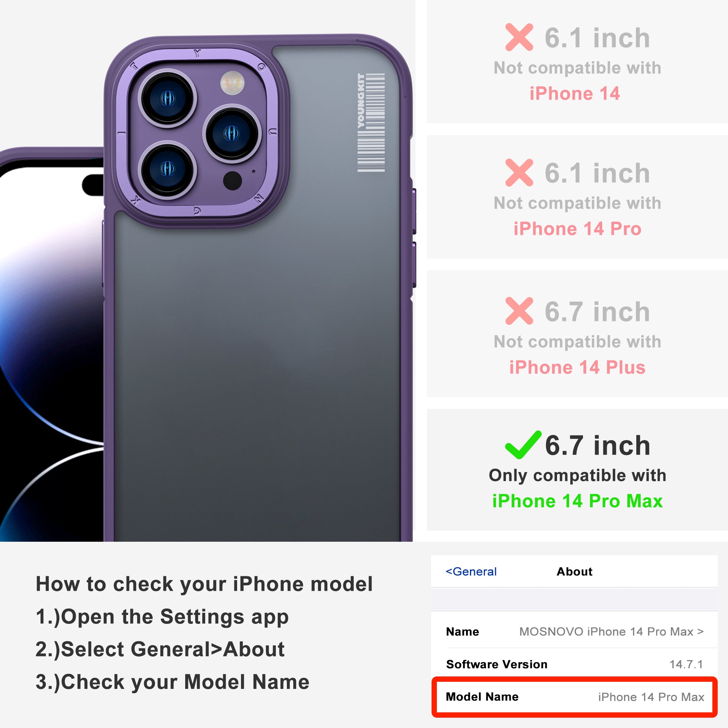Select the Software Version 14.7.1 row
Viewport: 728px width, 728px height.
575,664
